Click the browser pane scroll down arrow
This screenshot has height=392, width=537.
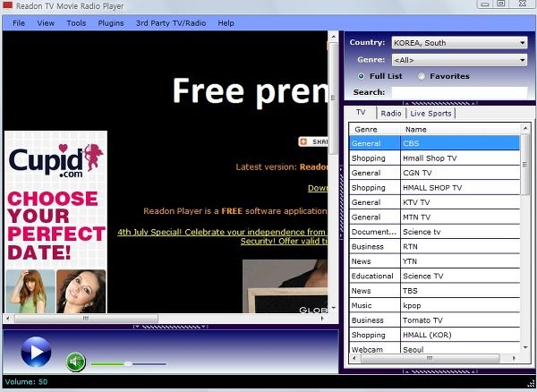coord(333,309)
